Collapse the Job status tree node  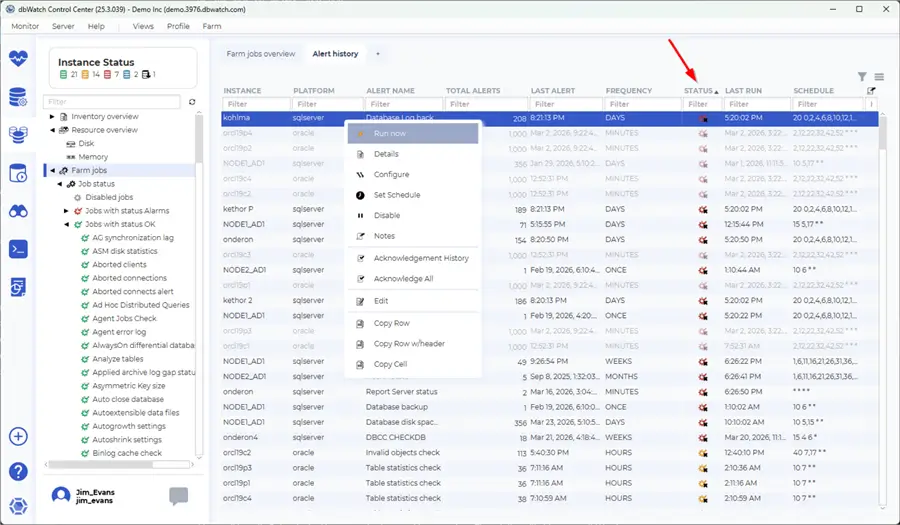point(60,184)
